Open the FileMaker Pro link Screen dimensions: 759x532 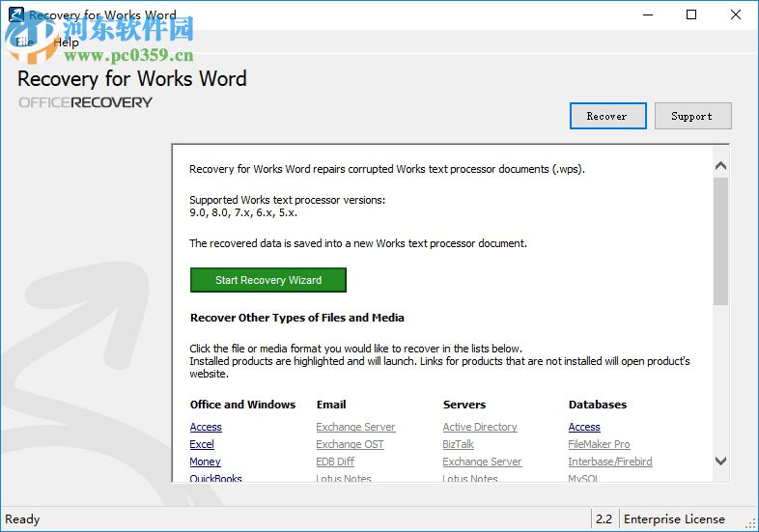pyautogui.click(x=600, y=444)
